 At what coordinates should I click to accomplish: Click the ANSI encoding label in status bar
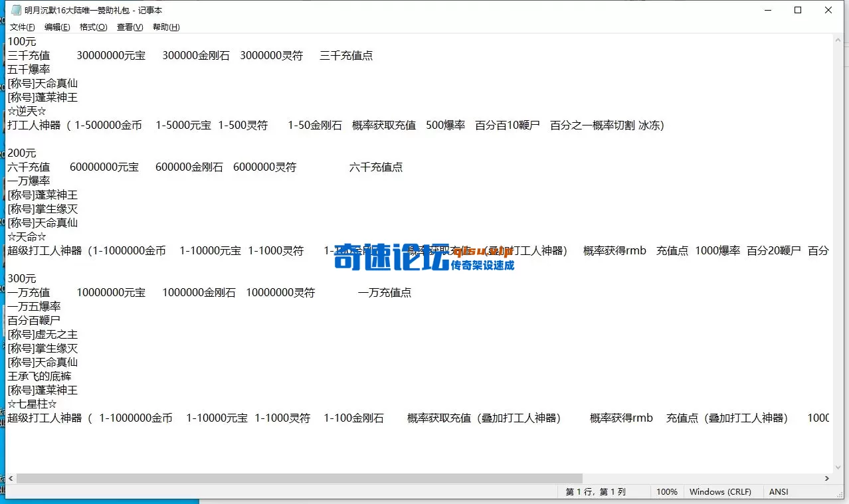click(778, 491)
